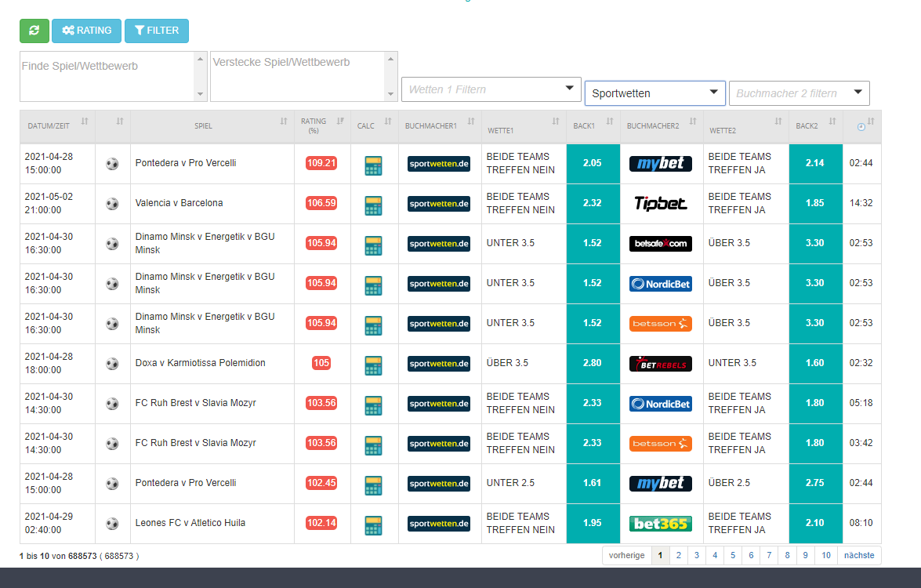Open calculator for the 102.45 rating row
This screenshot has width=921, height=588.
(374, 485)
